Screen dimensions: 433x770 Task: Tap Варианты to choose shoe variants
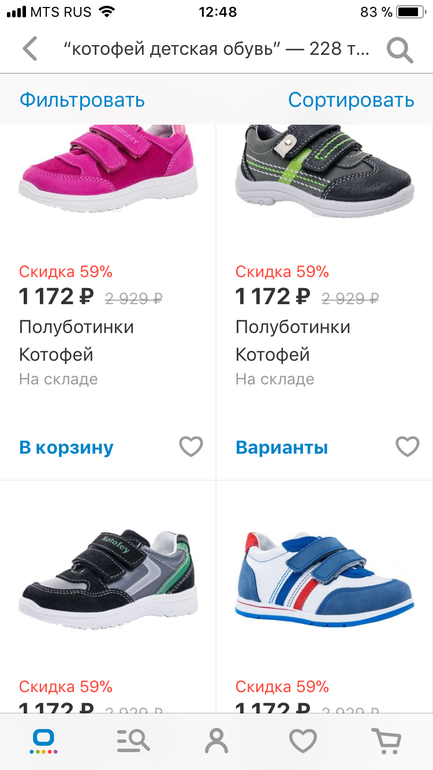[x=282, y=447]
